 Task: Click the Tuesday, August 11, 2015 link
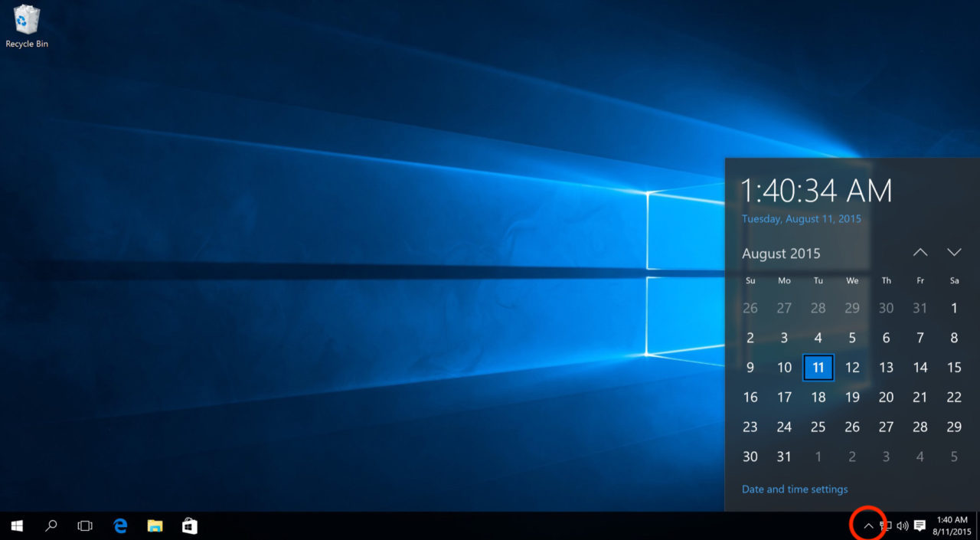(802, 219)
